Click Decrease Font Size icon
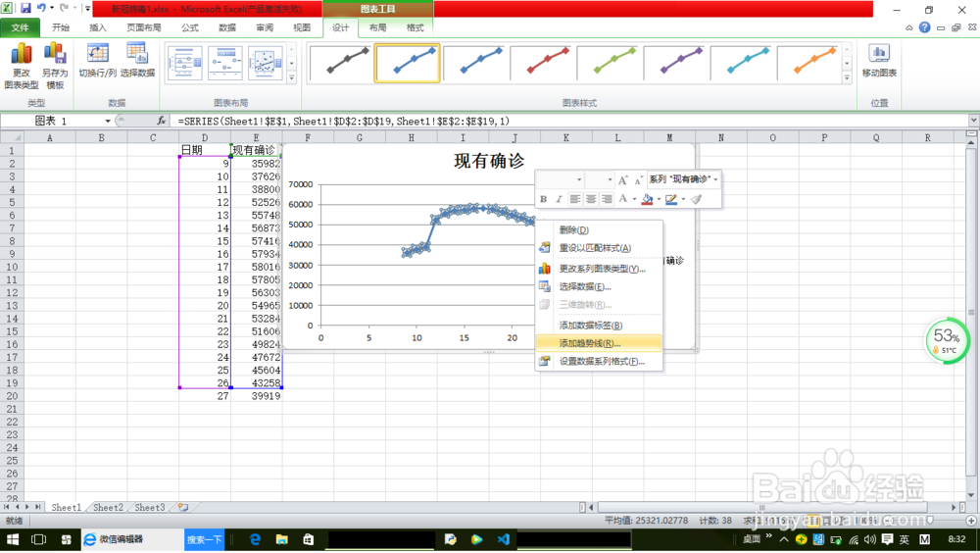Image resolution: width=980 pixels, height=553 pixels. [638, 180]
